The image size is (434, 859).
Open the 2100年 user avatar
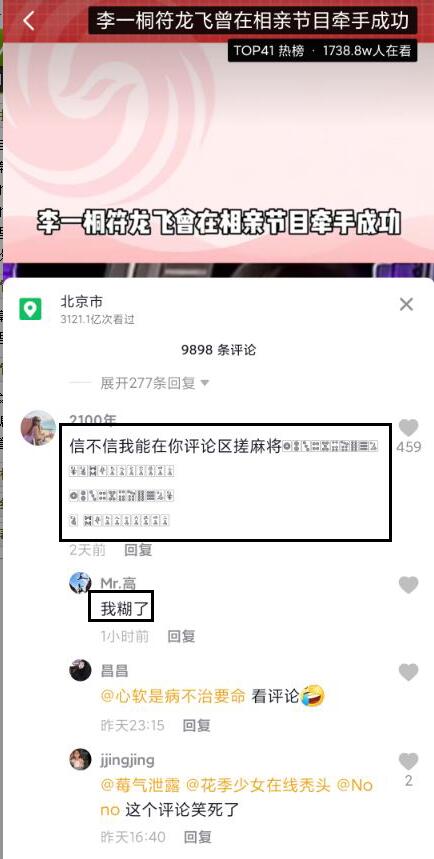point(38,428)
